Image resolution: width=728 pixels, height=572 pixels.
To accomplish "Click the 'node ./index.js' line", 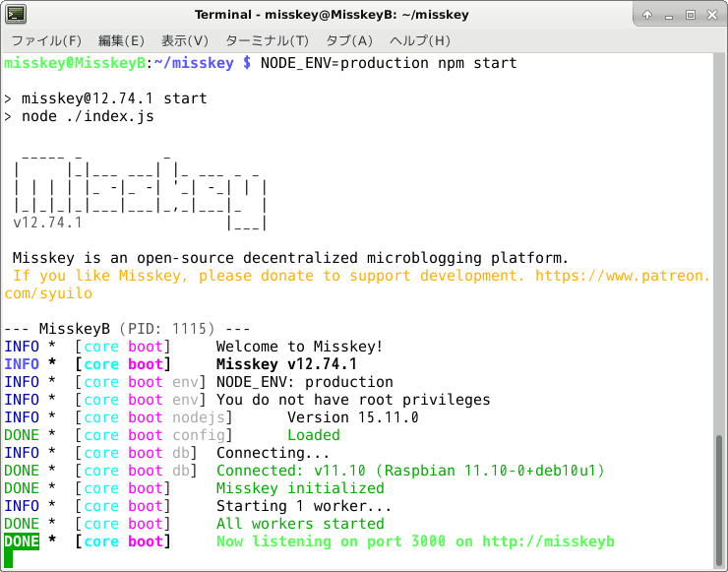I will point(88,116).
